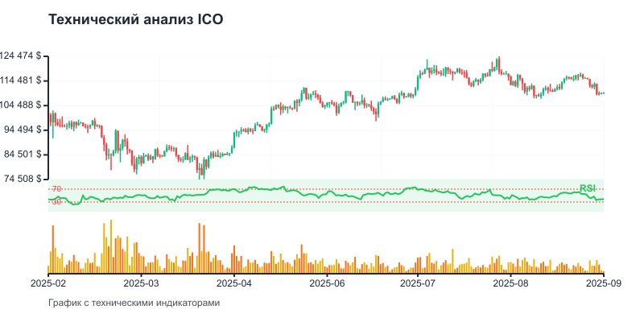
Task: Click the RSI level 70 label
Action: coord(56,189)
